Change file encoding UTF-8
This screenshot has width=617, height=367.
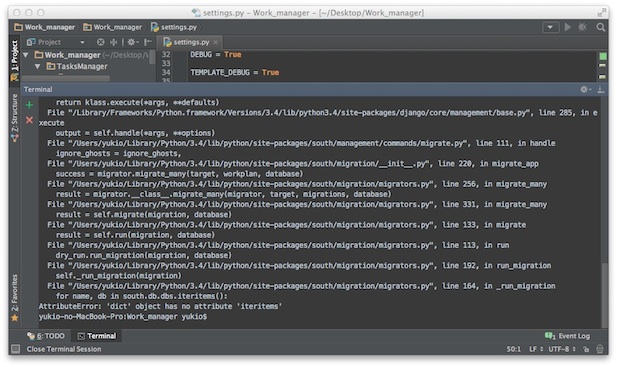coord(562,349)
